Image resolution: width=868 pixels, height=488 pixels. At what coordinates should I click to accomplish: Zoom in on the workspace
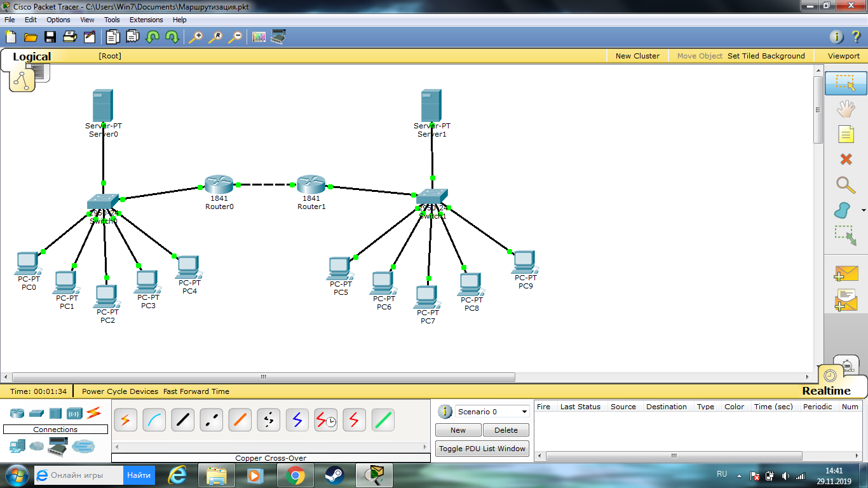tap(196, 37)
